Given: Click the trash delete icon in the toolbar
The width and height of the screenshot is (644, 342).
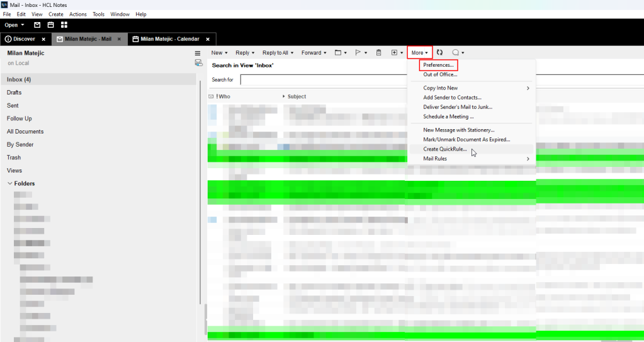Looking at the screenshot, I should coord(378,53).
